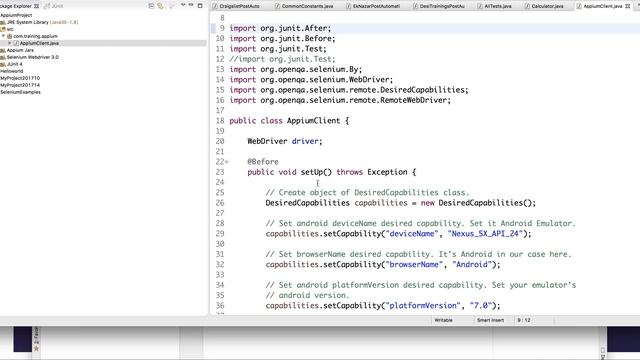Click cursor position 9 : 12 in status bar
The height and width of the screenshot is (360, 640).
[524, 320]
